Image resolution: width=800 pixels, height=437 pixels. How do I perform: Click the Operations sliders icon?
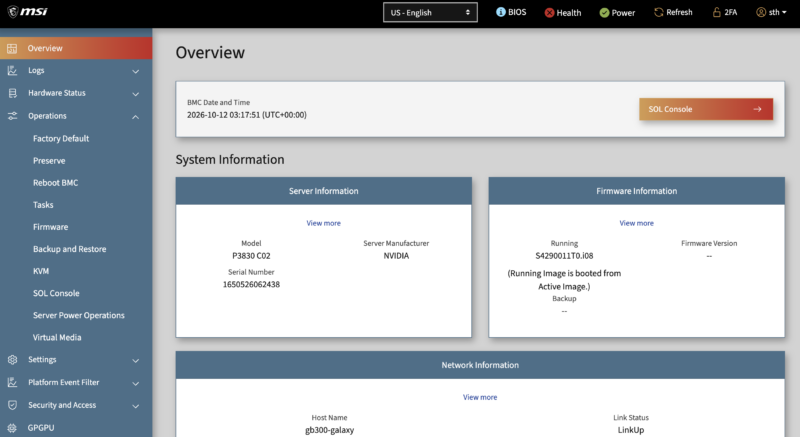12,116
